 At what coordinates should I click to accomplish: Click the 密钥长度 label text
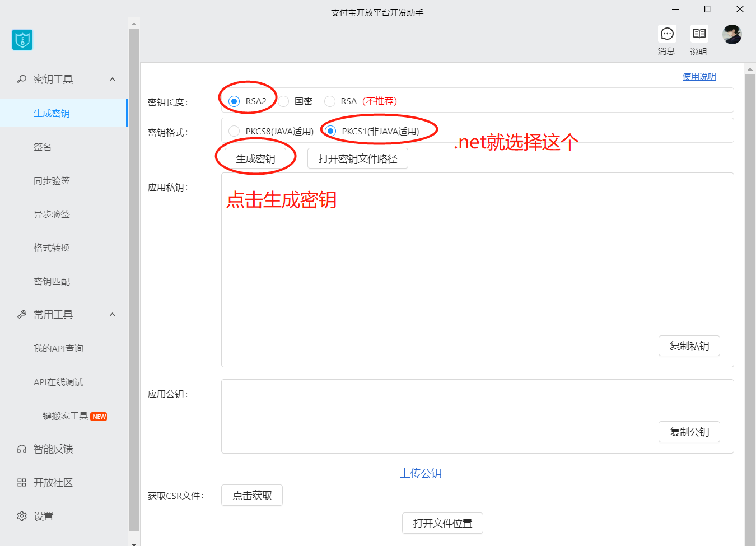[167, 102]
